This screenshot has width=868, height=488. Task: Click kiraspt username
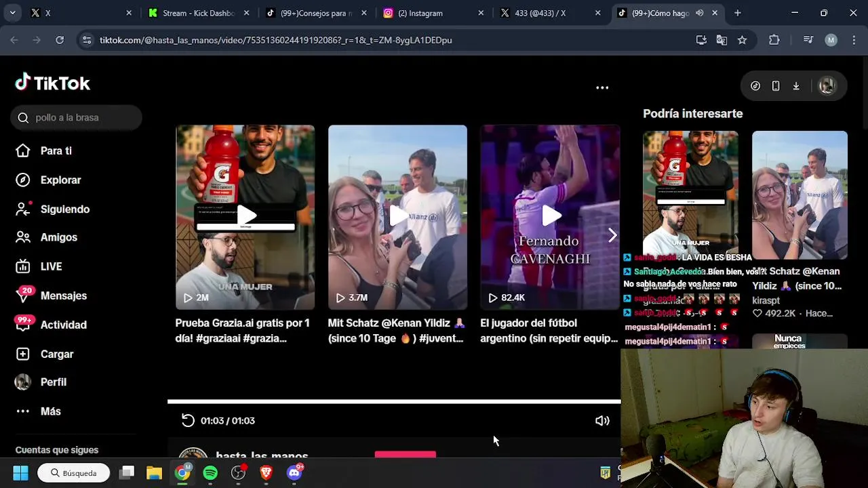(766, 300)
